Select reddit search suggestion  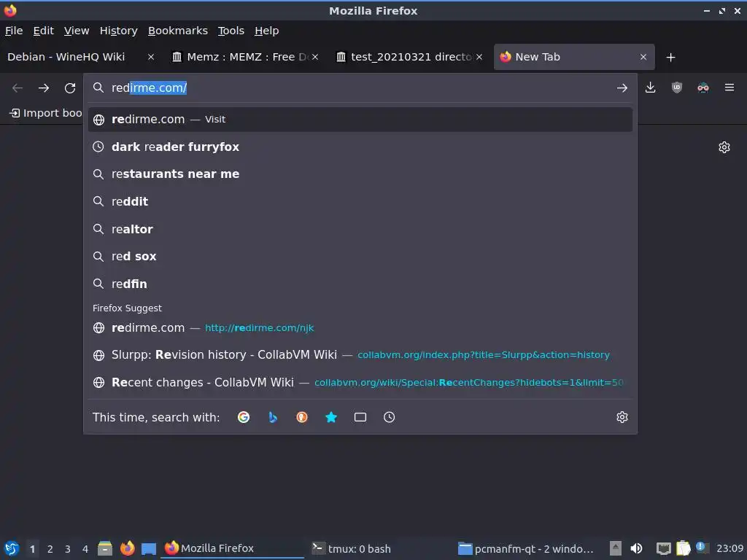pos(360,201)
